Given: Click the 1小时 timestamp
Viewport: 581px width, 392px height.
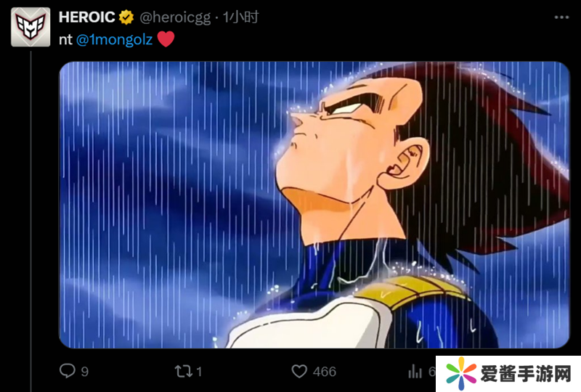Looking at the screenshot, I should 240,17.
